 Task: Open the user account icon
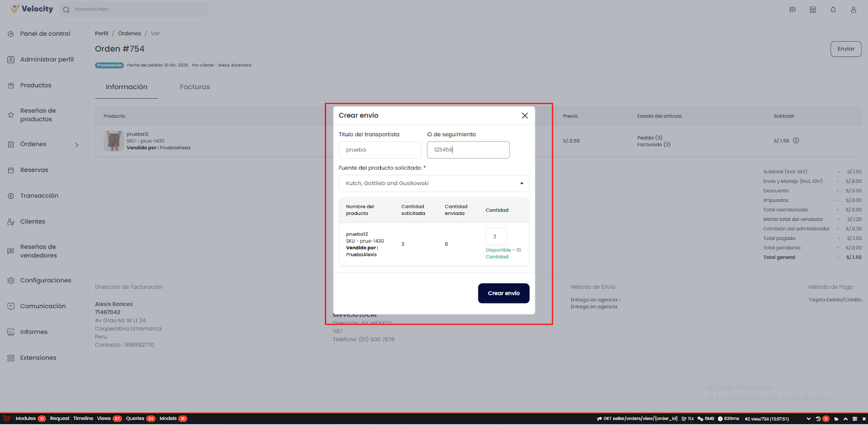tap(853, 10)
